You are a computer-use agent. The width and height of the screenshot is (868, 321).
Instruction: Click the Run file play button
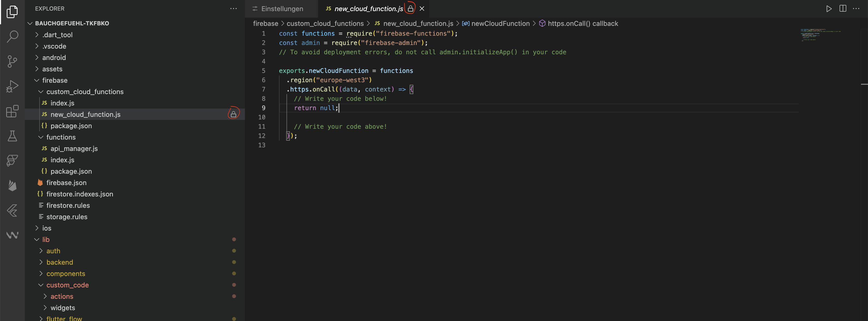pyautogui.click(x=828, y=9)
